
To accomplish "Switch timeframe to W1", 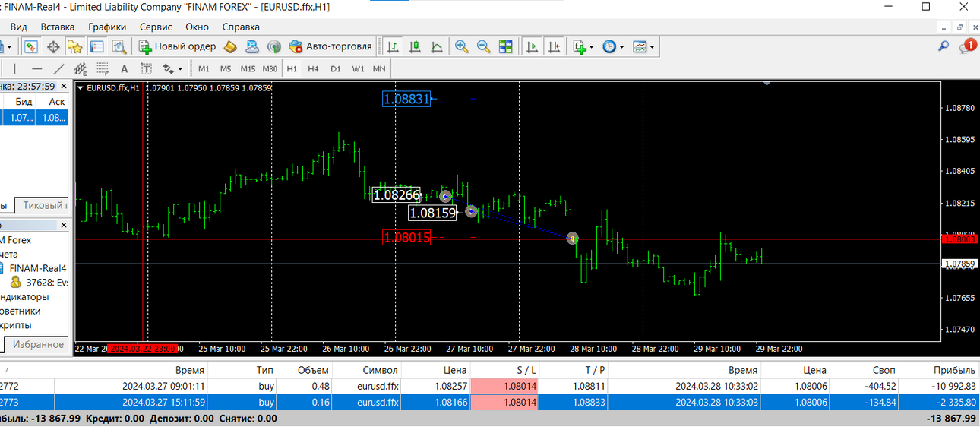I will [358, 68].
